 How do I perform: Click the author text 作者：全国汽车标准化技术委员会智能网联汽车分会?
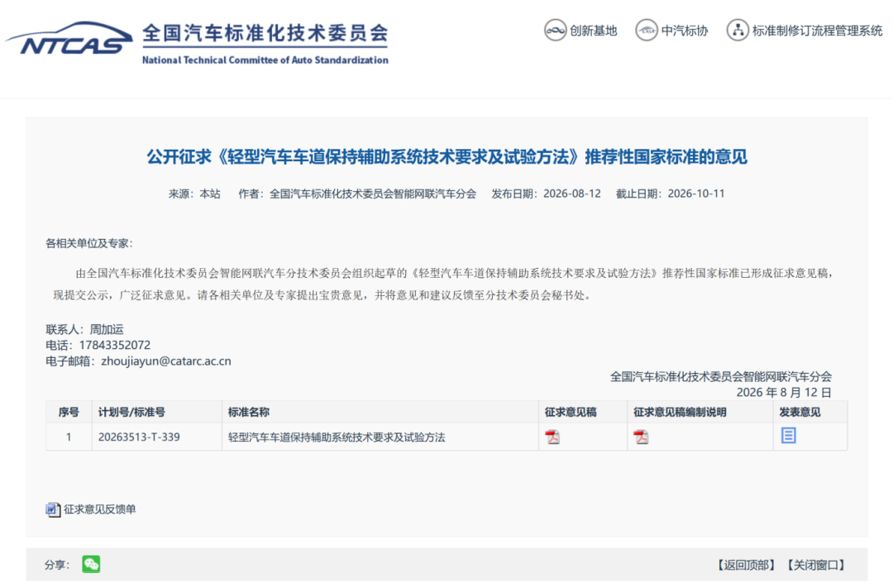(357, 194)
